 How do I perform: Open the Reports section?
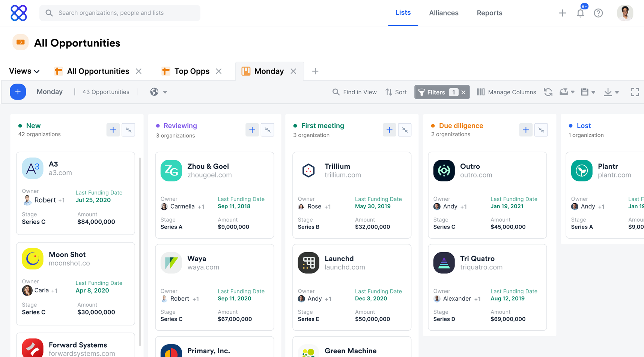pos(489,13)
